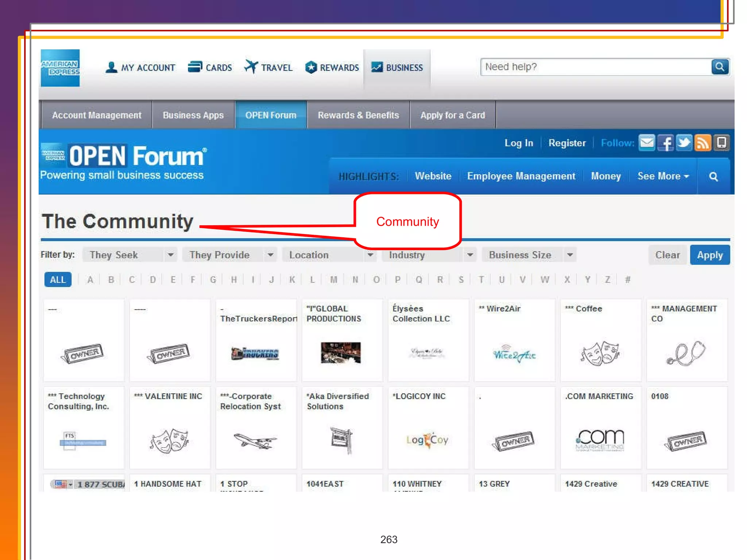Filter community by letter M

coord(333,280)
